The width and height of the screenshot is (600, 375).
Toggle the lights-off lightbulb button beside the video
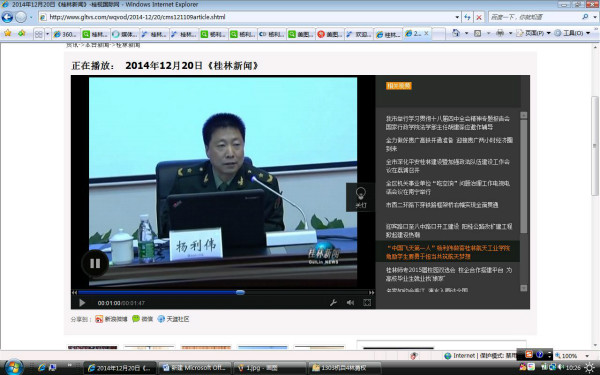point(360,197)
